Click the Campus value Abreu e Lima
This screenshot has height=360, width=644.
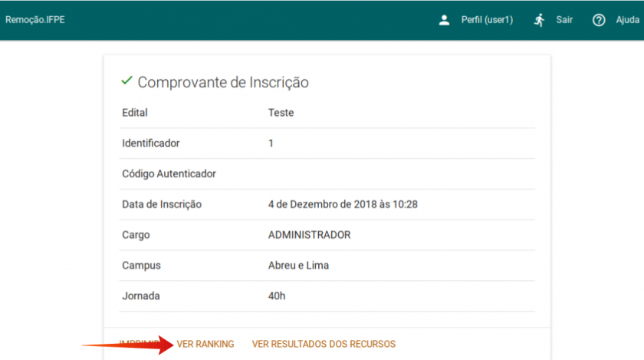pos(298,266)
